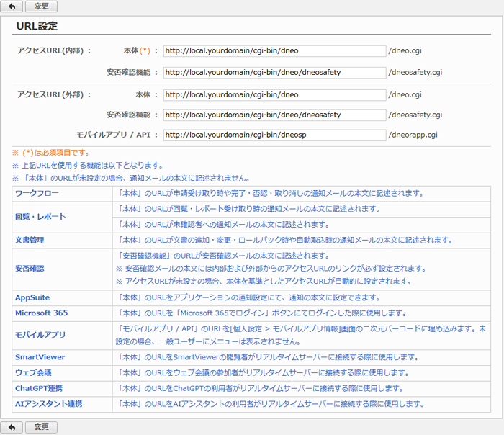Focus the モバイルアプリ / API URL field
Screen dimensions: 504x435
pos(274,135)
